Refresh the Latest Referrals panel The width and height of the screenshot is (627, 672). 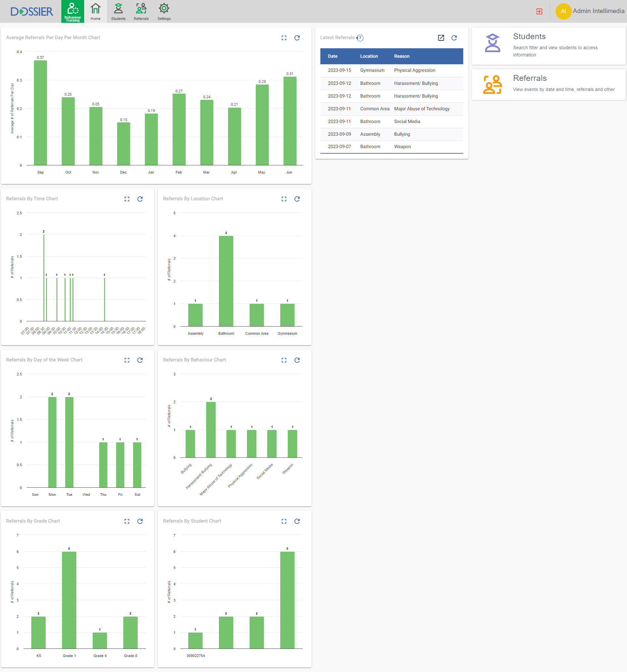454,38
